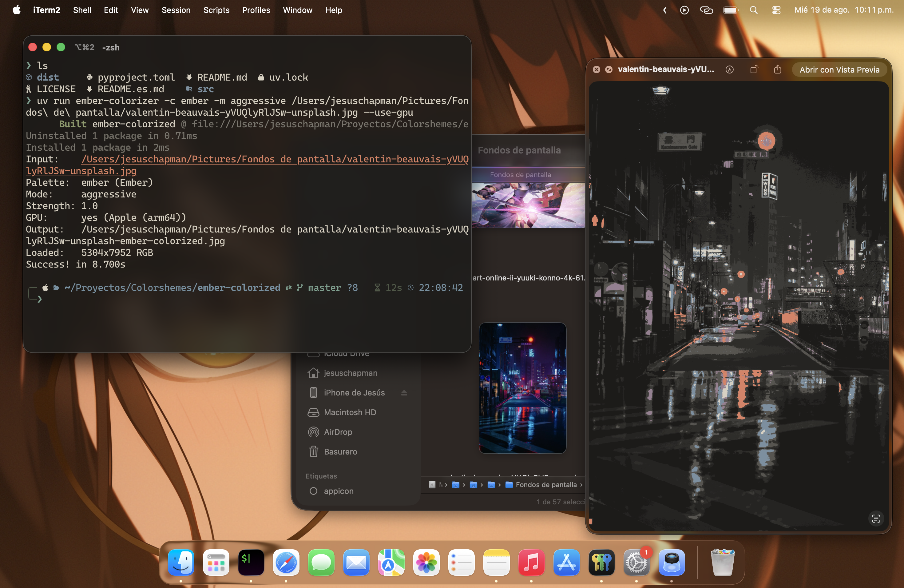Toggle Live Text in the Quick Look preview

[x=876, y=518]
